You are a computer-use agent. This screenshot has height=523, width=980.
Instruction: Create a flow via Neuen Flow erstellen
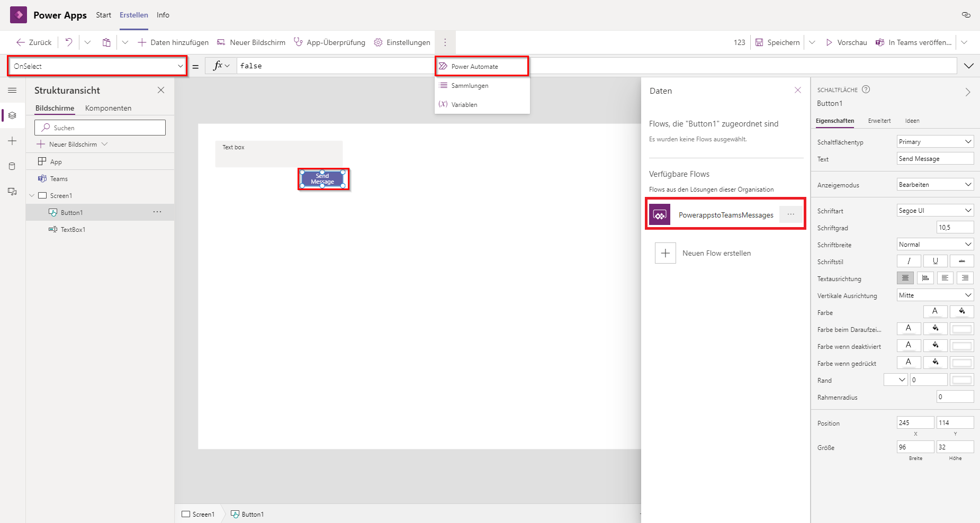[716, 253]
